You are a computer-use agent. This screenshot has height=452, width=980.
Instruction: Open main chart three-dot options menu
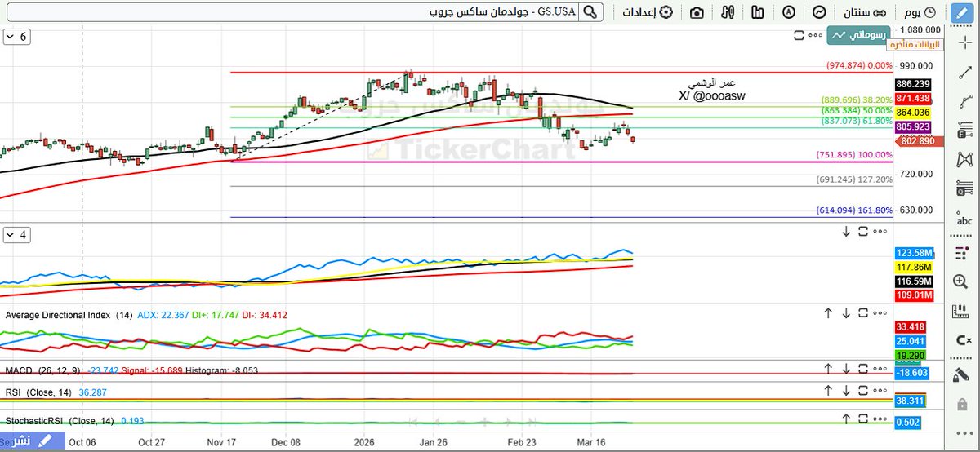(x=814, y=35)
